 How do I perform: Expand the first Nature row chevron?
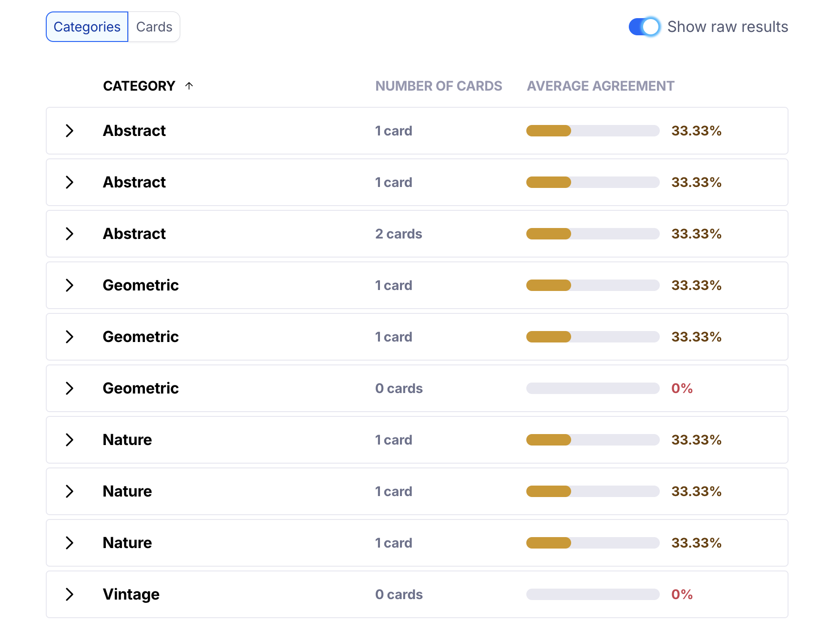click(x=70, y=440)
